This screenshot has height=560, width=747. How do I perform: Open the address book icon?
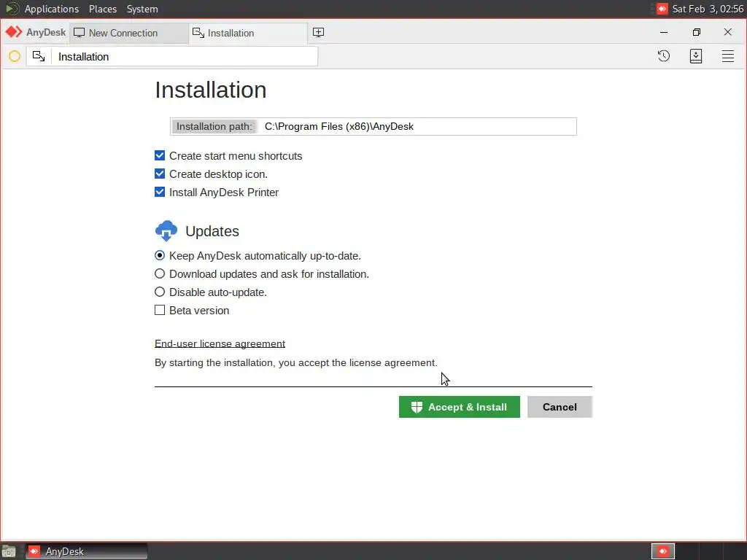(696, 56)
